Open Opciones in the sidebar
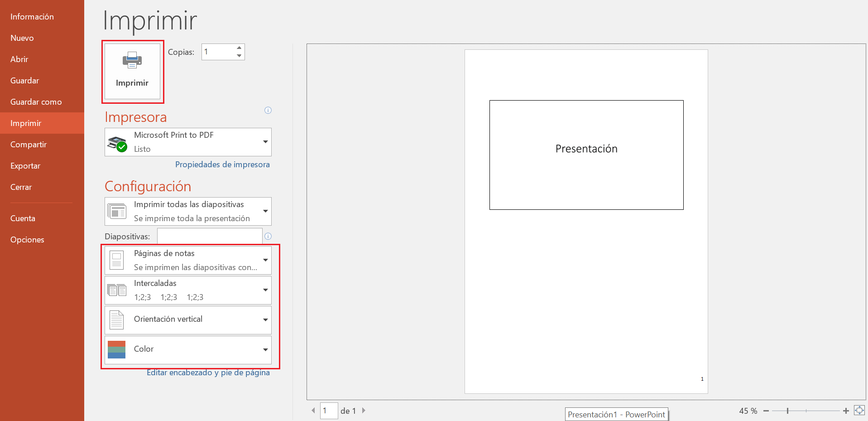Viewport: 868px width, 421px height. click(x=42, y=240)
